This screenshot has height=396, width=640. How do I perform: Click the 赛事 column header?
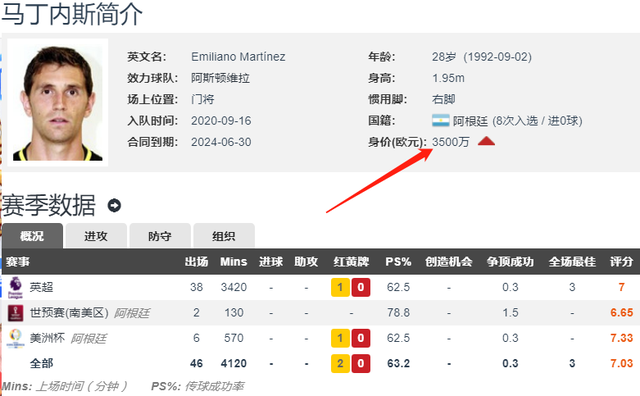[18, 262]
